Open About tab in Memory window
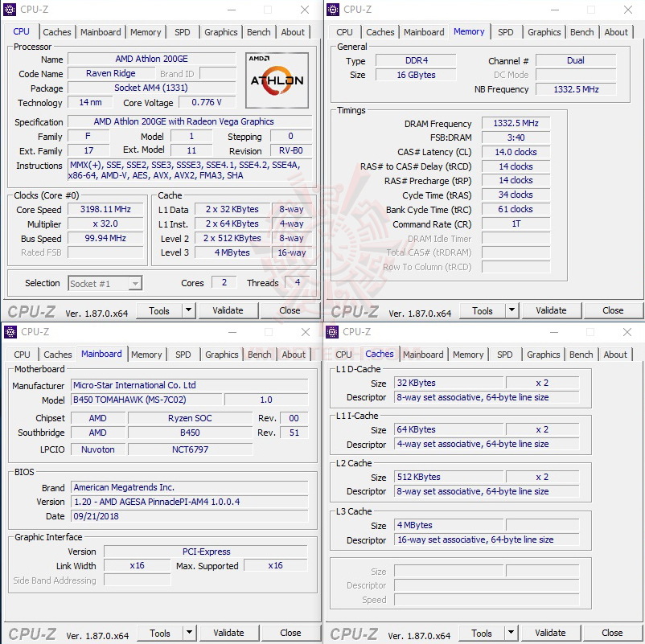 [x=616, y=32]
